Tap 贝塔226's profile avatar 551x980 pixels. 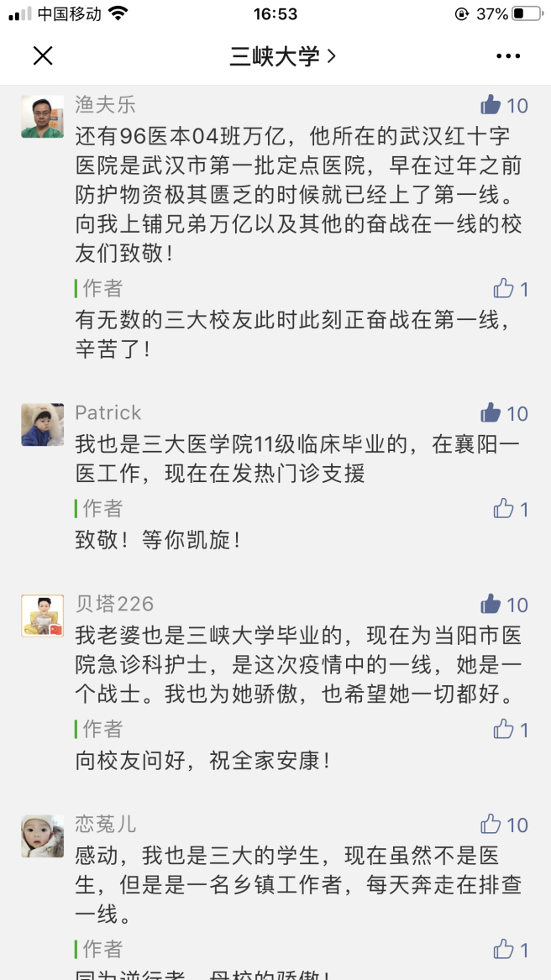click(42, 616)
